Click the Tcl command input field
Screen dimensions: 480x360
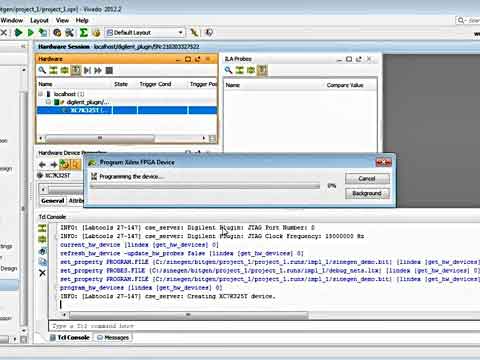pyautogui.click(x=263, y=326)
